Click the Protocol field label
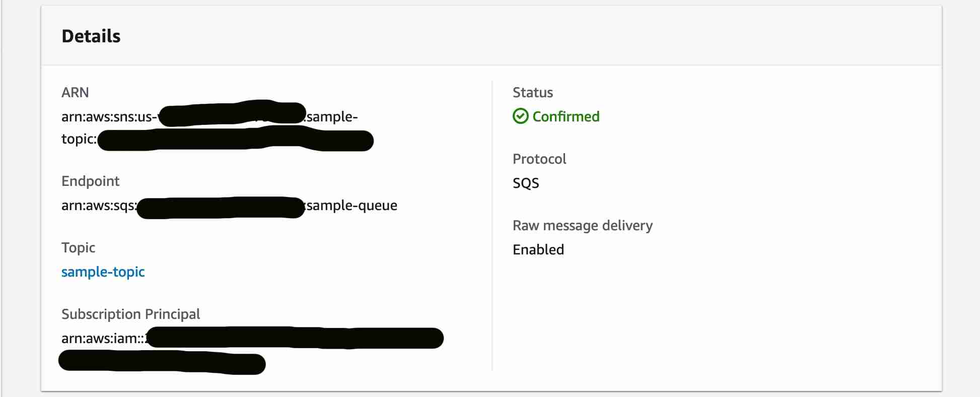This screenshot has height=397, width=980. click(x=539, y=159)
